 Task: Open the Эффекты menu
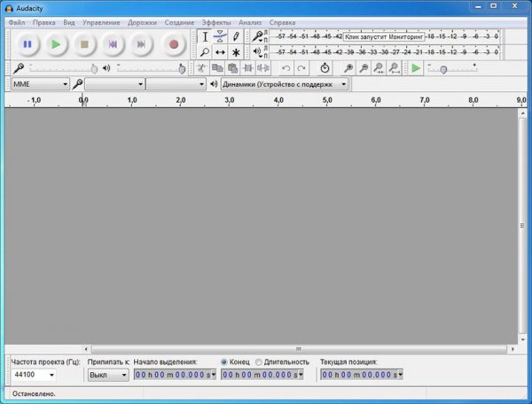216,22
